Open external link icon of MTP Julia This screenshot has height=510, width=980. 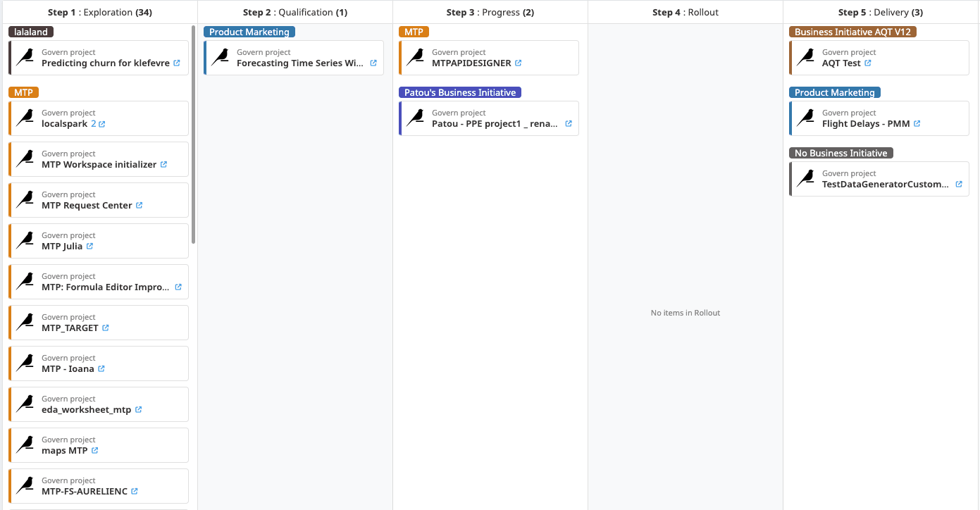click(x=90, y=247)
